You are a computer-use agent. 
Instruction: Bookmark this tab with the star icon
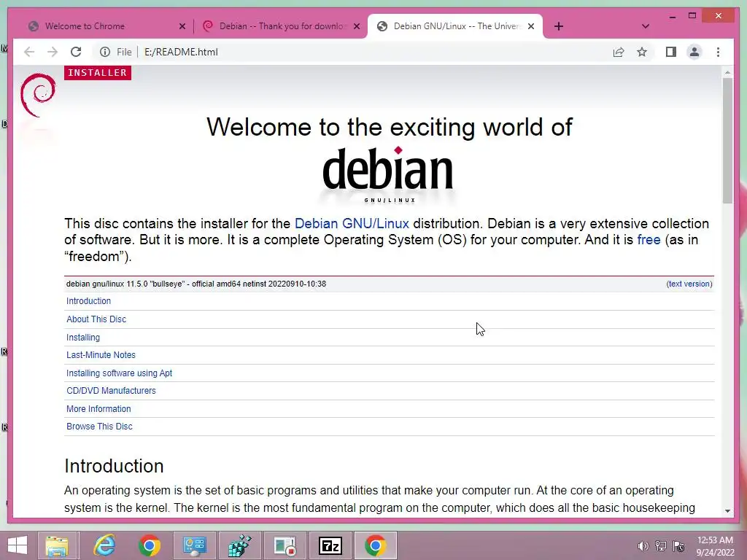tap(642, 52)
